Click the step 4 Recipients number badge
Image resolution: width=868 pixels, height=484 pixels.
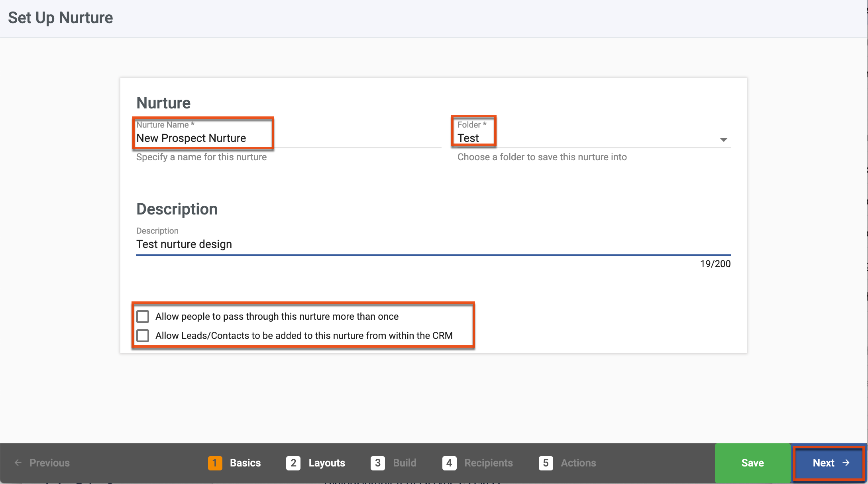point(449,463)
